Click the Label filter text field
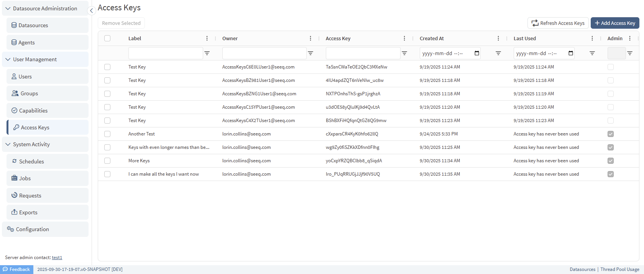The height and width of the screenshot is (274, 644). (x=165, y=53)
